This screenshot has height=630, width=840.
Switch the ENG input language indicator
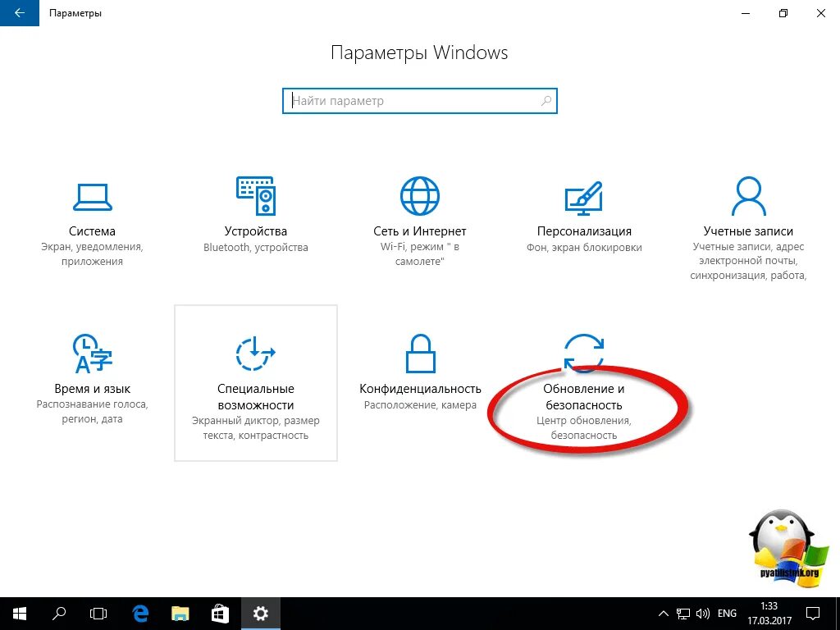pos(727,614)
